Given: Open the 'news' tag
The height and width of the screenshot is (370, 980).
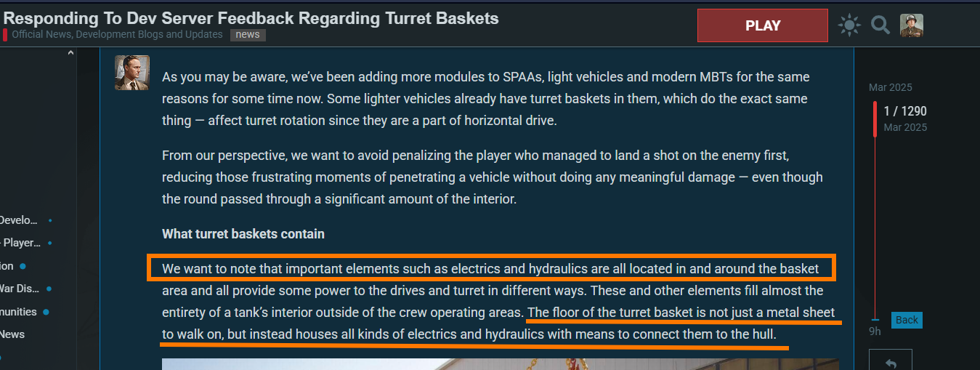Looking at the screenshot, I should click(248, 35).
